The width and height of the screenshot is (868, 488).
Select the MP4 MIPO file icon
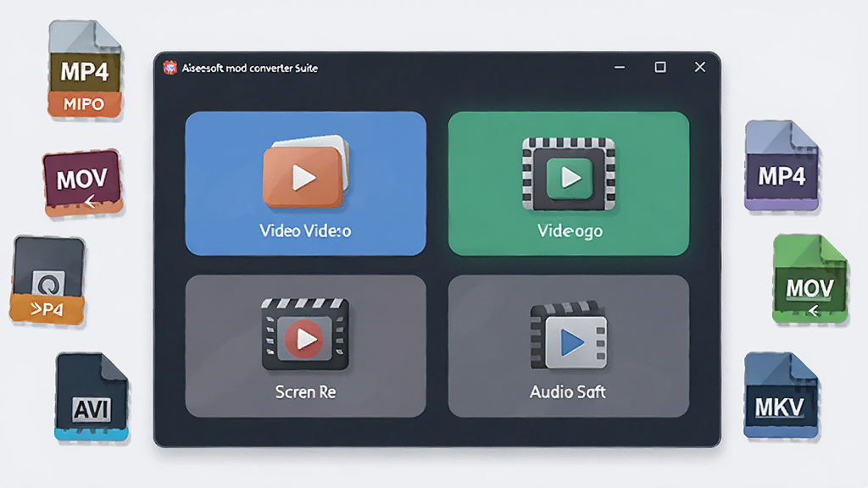coord(85,69)
